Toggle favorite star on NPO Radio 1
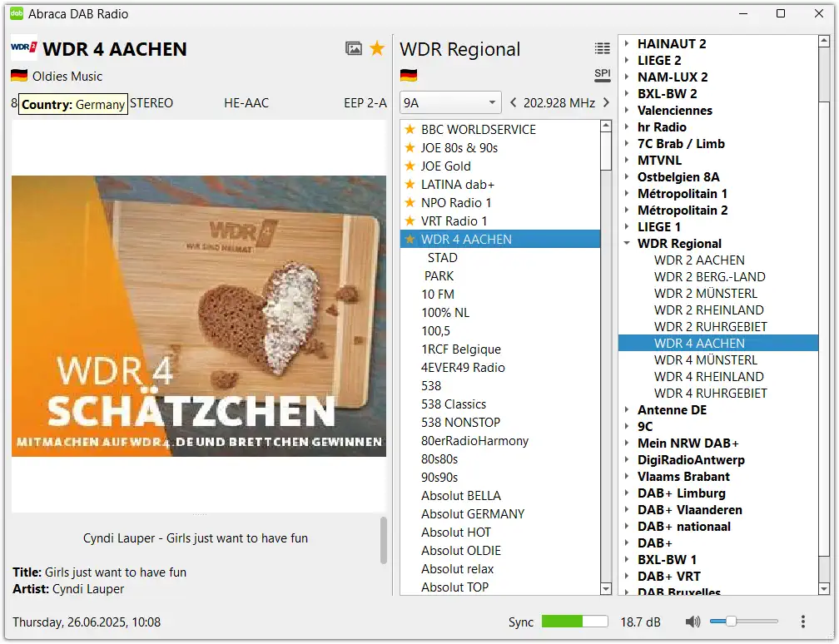 pos(410,202)
